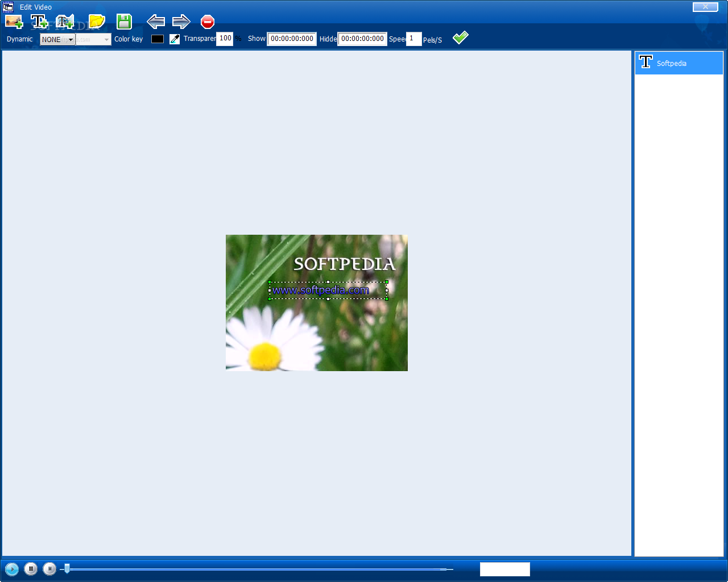Screen dimensions: 728x582
Task: Click the playback progress track
Action: click(257, 569)
